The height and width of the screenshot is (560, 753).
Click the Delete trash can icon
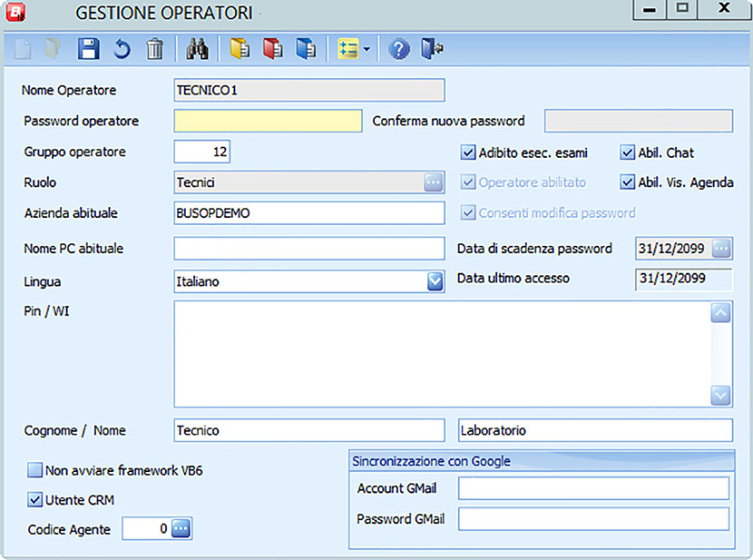tap(155, 50)
